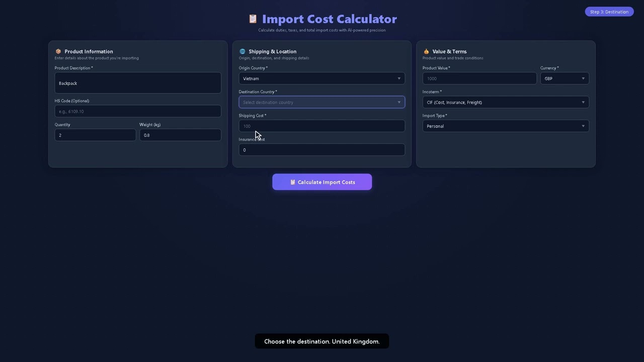Click the clipboard icon beside Import Cost Calculator
The height and width of the screenshot is (362, 644).
(253, 19)
